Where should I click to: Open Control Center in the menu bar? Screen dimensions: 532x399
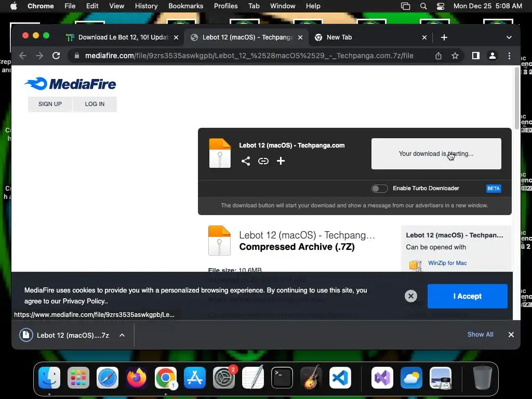pyautogui.click(x=441, y=6)
